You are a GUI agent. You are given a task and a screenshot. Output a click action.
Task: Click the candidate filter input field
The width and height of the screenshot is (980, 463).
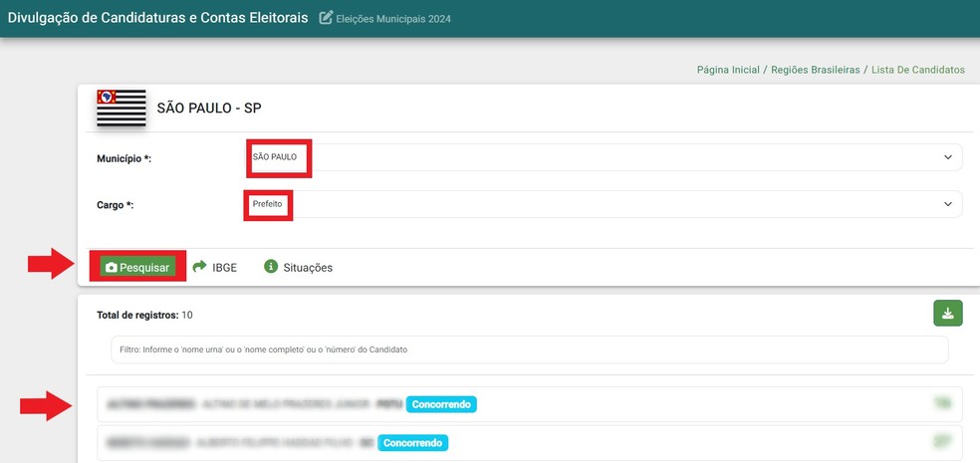(x=530, y=349)
